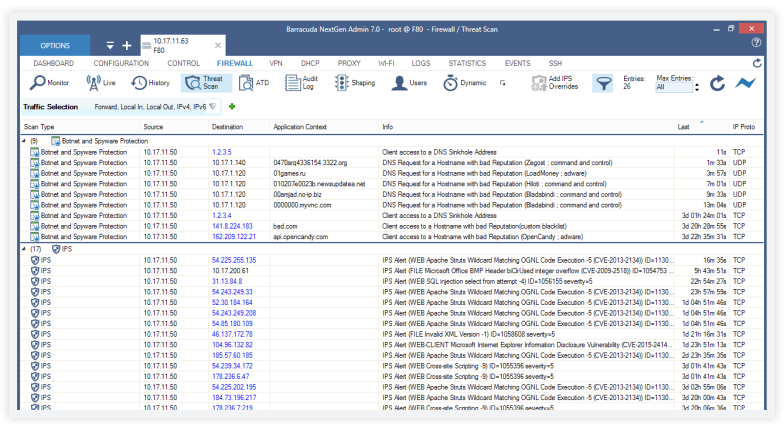Screen dimensions: 784x424
Task: Switch to the WI-FI tab
Action: coord(386,64)
